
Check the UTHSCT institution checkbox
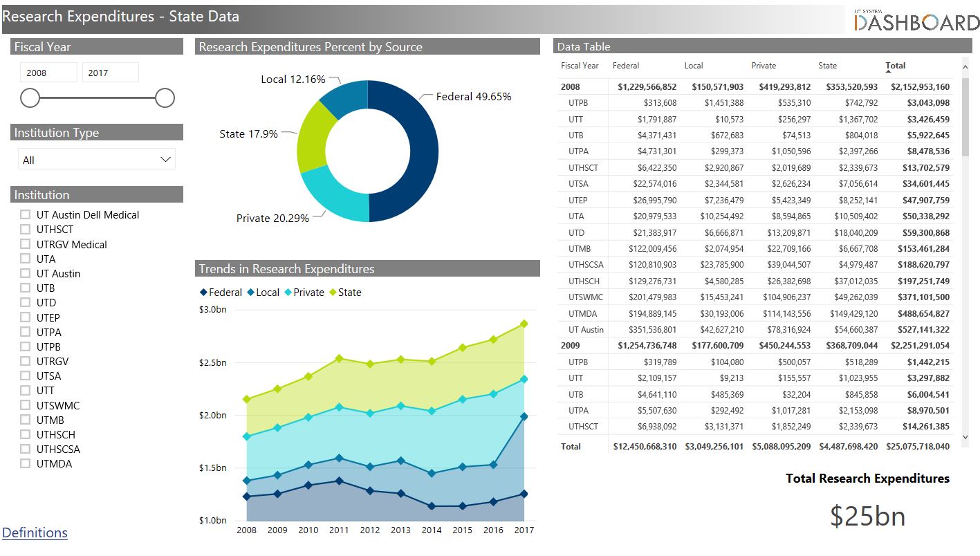[25, 229]
